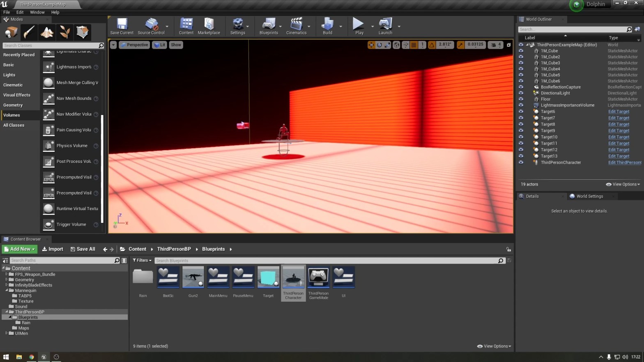
Task: Hide the Floor actor with eye icon
Action: point(521,99)
